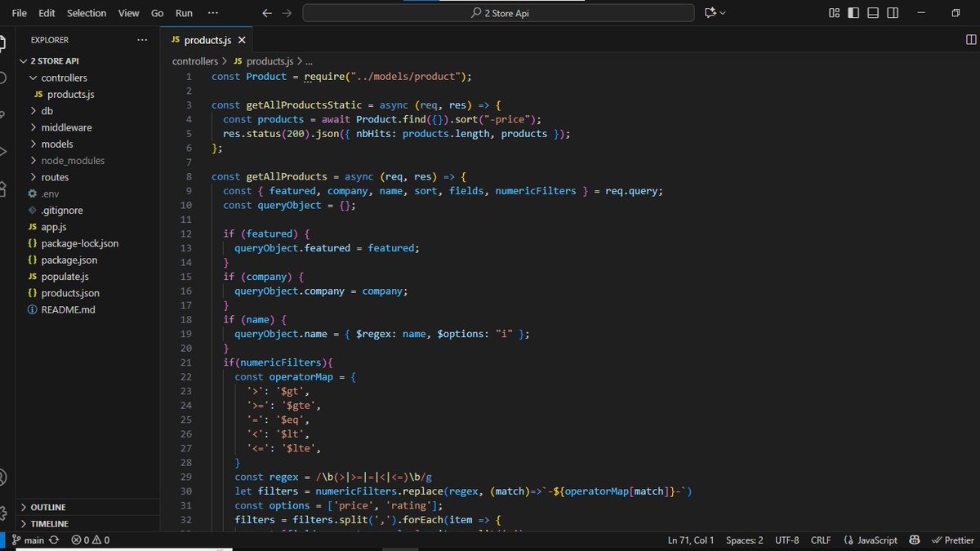
Task: Open the Run menu
Action: [x=184, y=13]
